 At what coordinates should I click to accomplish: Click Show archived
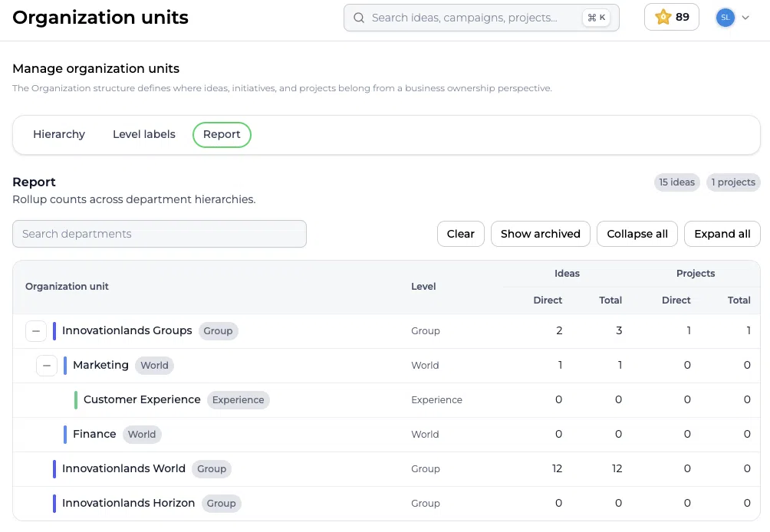tap(541, 234)
